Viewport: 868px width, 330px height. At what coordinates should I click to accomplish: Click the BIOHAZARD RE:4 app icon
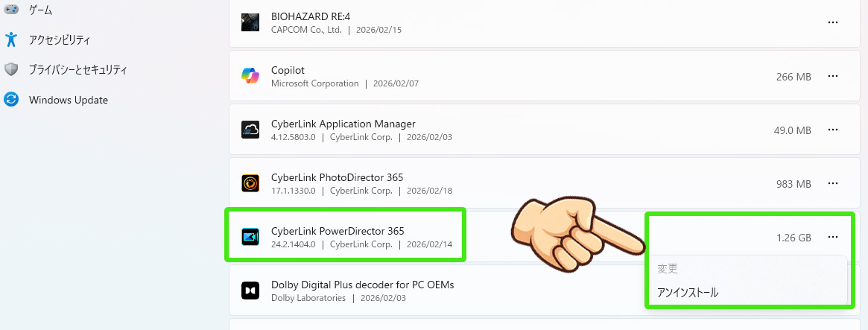click(x=250, y=22)
